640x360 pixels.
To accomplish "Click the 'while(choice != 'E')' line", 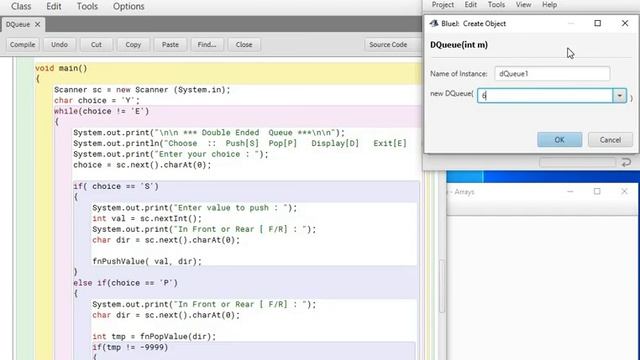I will click(x=102, y=111).
